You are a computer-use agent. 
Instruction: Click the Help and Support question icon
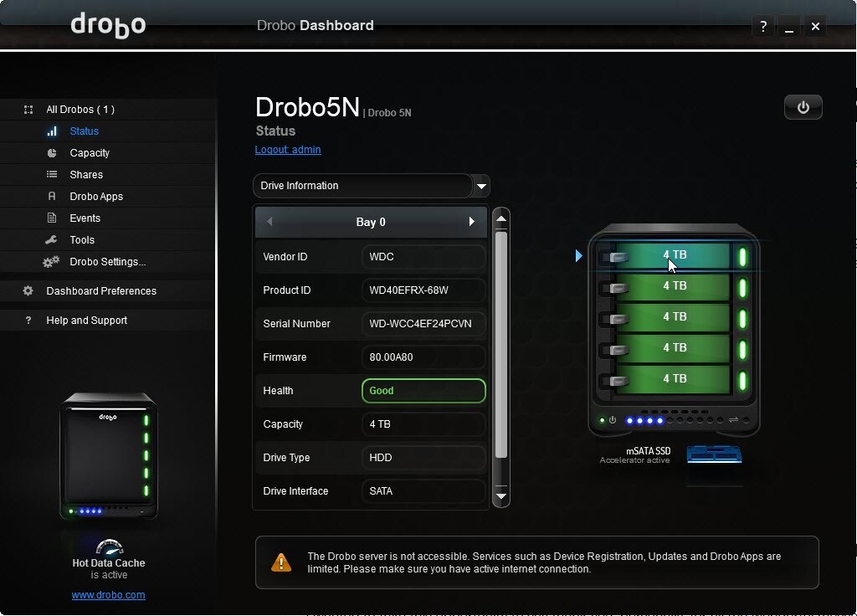28,321
